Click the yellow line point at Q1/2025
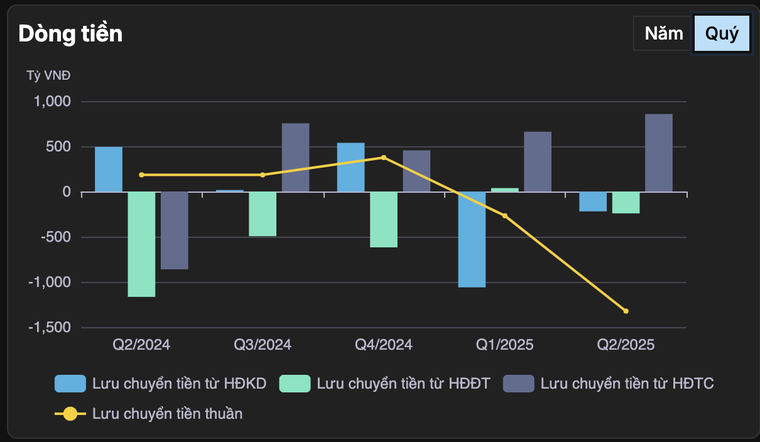Viewport: 760px width, 442px height. (x=504, y=216)
